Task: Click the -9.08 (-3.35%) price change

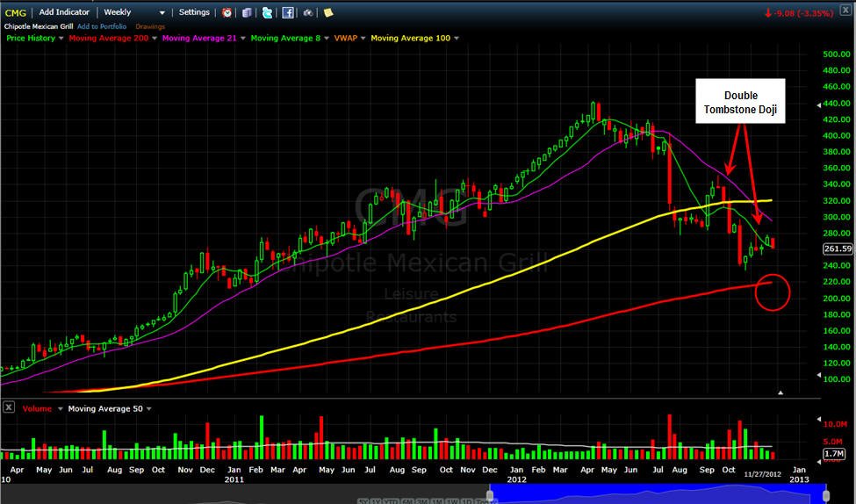Action: (x=799, y=13)
